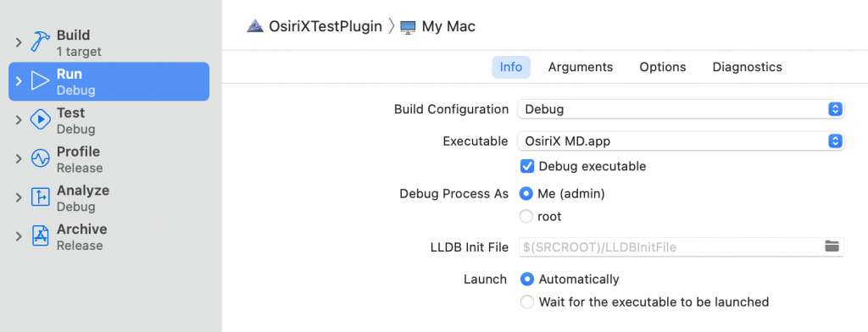
Task: Click the Profile waveform icon
Action: (41, 159)
